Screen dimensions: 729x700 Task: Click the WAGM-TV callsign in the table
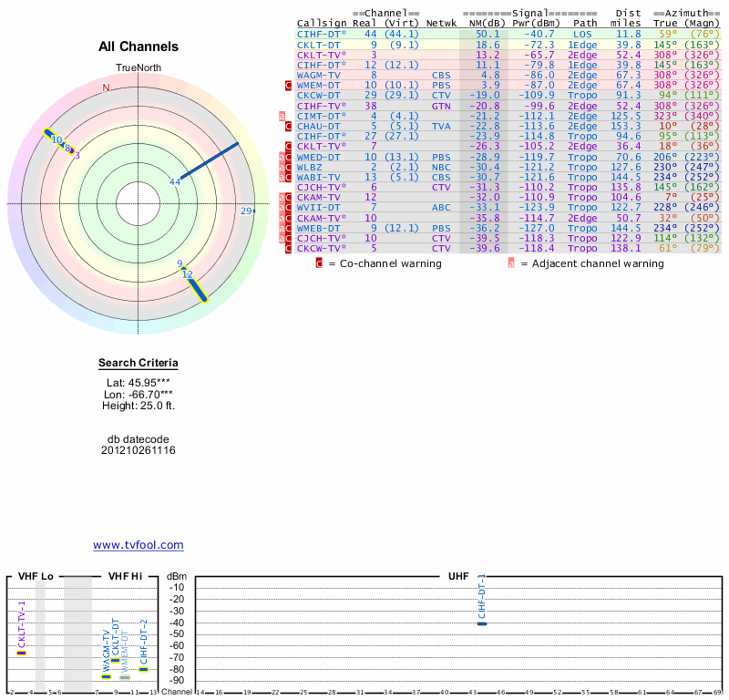pos(318,75)
